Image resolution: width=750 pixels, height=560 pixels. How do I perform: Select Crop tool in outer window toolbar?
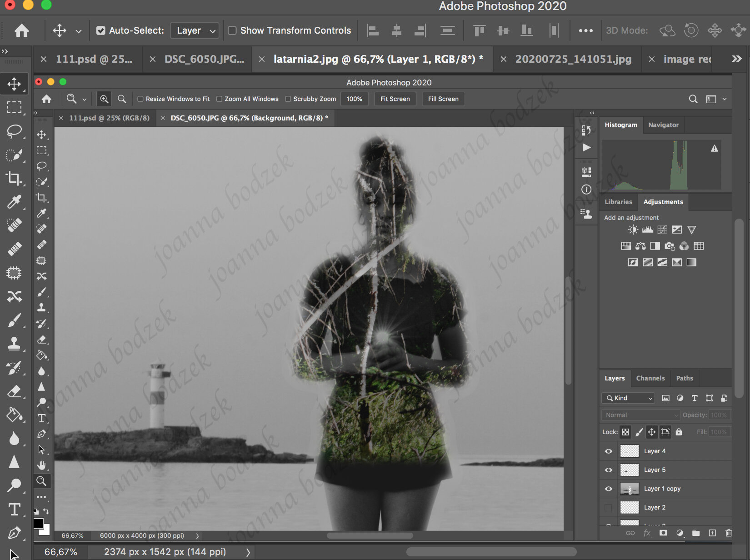click(x=14, y=178)
